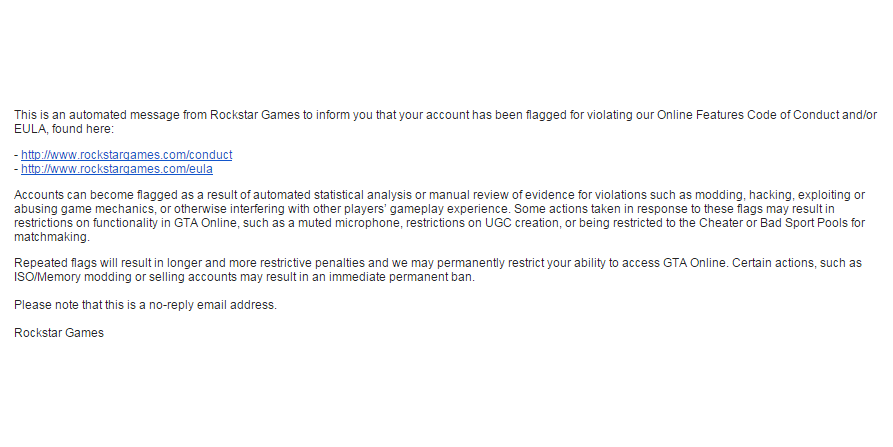
Task: Click the no-reply email address notice line
Action: click(x=145, y=305)
